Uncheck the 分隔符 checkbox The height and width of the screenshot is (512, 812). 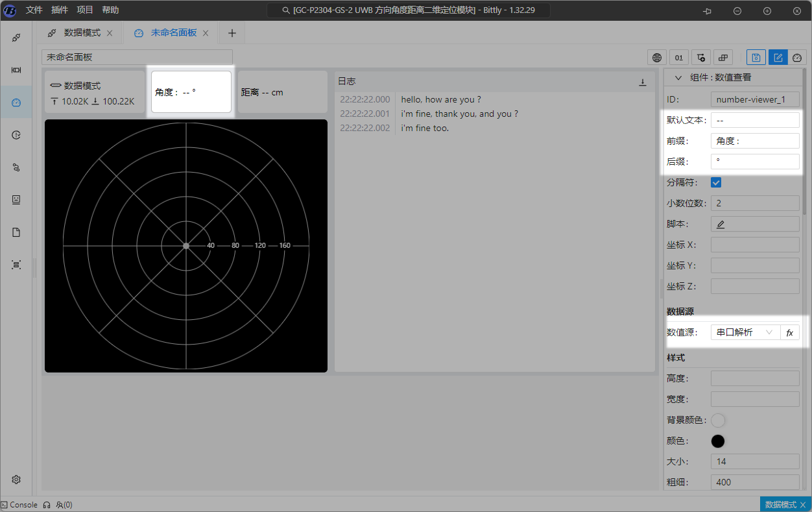(x=716, y=182)
